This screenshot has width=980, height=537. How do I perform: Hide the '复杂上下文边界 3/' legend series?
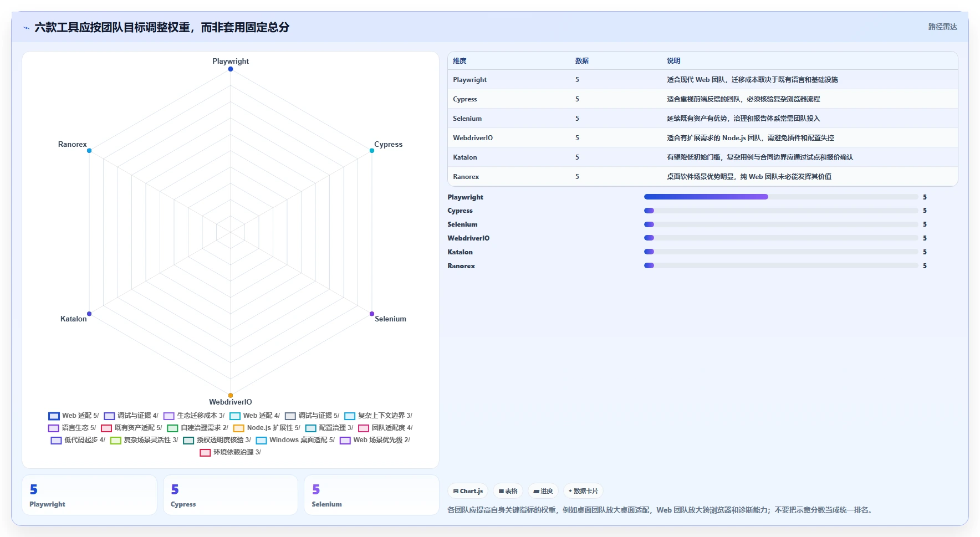pos(378,416)
